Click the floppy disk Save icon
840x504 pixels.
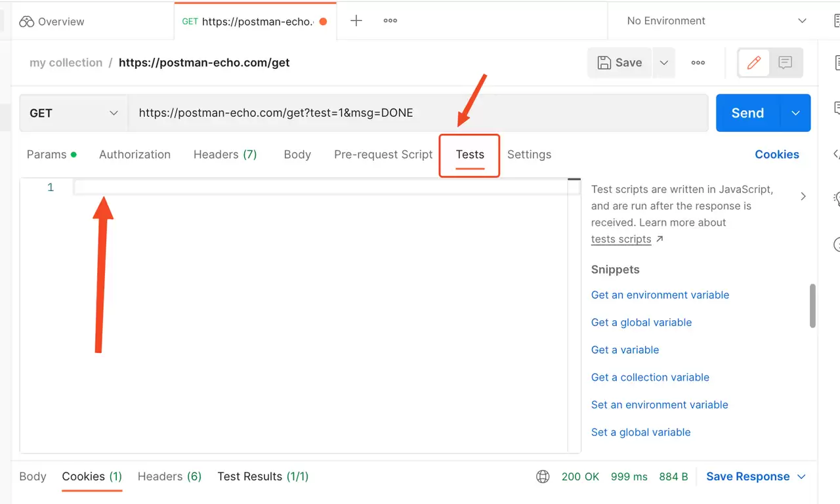(604, 63)
